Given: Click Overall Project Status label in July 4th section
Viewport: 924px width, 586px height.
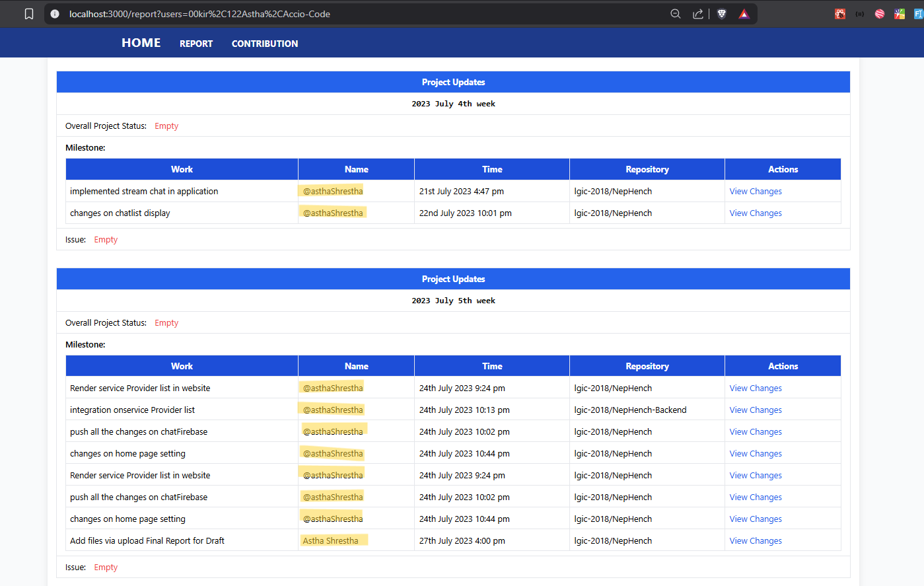Looking at the screenshot, I should pos(106,126).
